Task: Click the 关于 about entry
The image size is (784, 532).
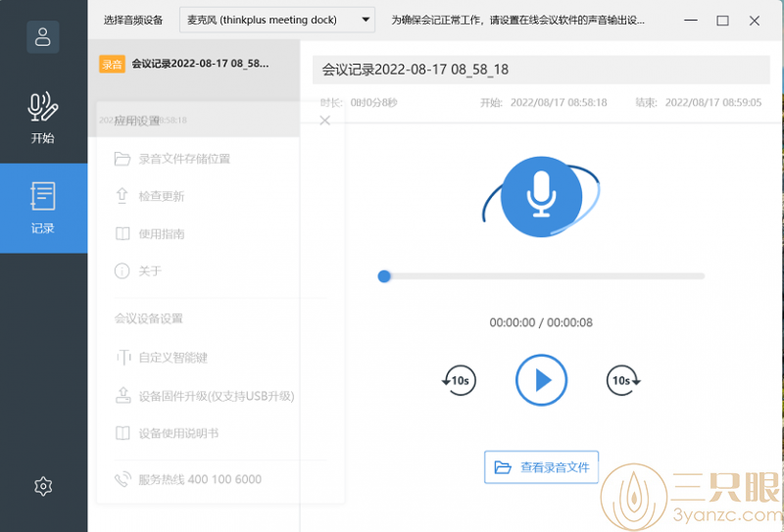Action: coord(149,271)
